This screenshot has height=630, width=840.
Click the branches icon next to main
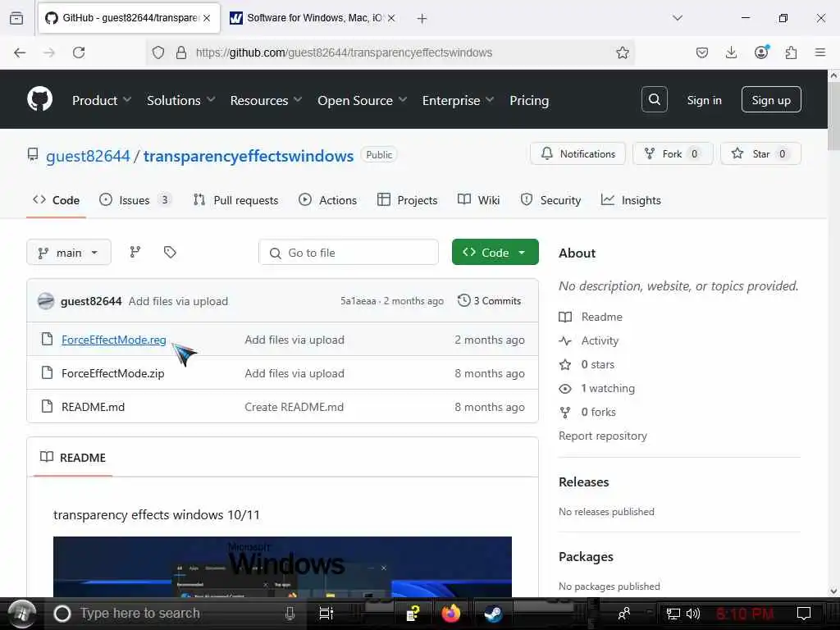135,252
